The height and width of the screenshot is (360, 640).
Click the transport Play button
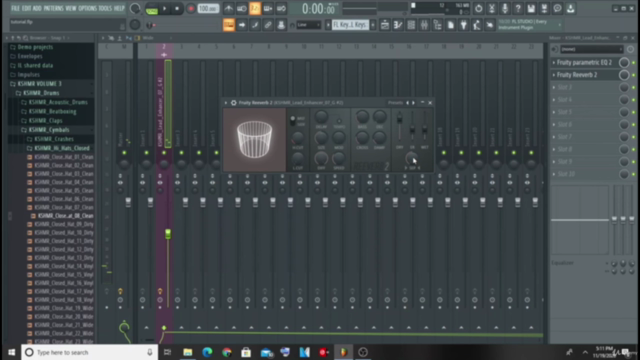[164, 8]
